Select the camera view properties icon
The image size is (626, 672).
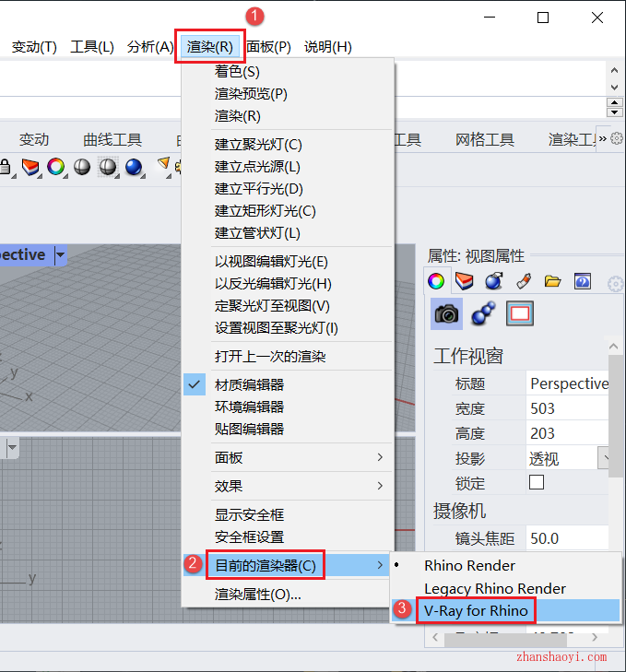(446, 313)
